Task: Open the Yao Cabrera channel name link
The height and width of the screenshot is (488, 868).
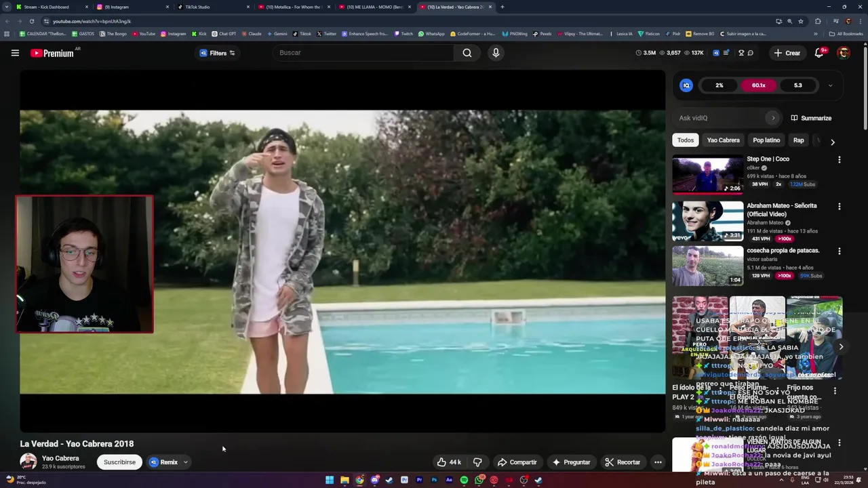Action: (x=60, y=458)
